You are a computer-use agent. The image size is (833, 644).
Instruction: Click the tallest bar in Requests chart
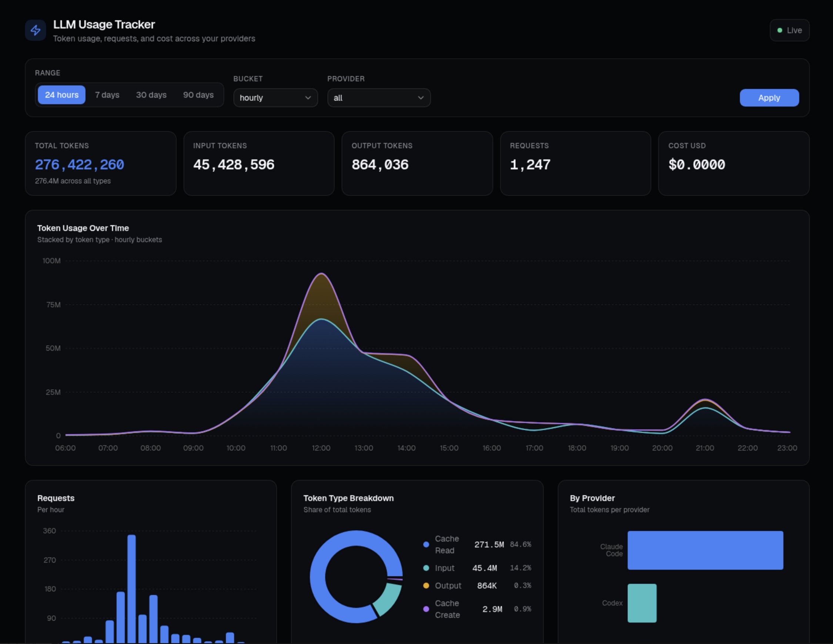(x=131, y=589)
